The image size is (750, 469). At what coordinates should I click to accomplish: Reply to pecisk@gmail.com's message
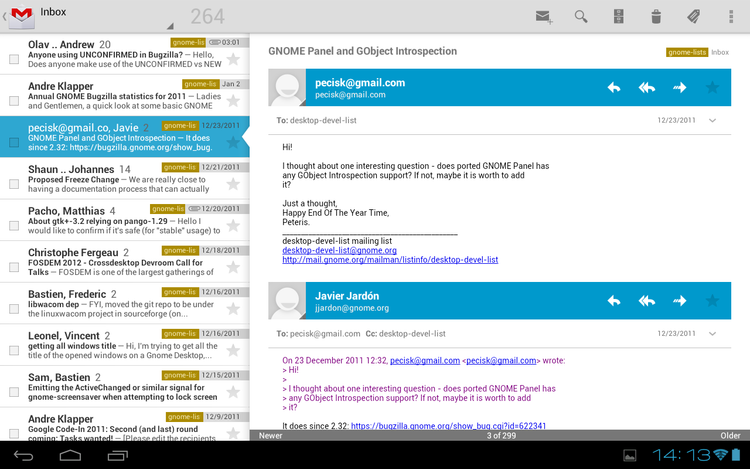point(614,88)
